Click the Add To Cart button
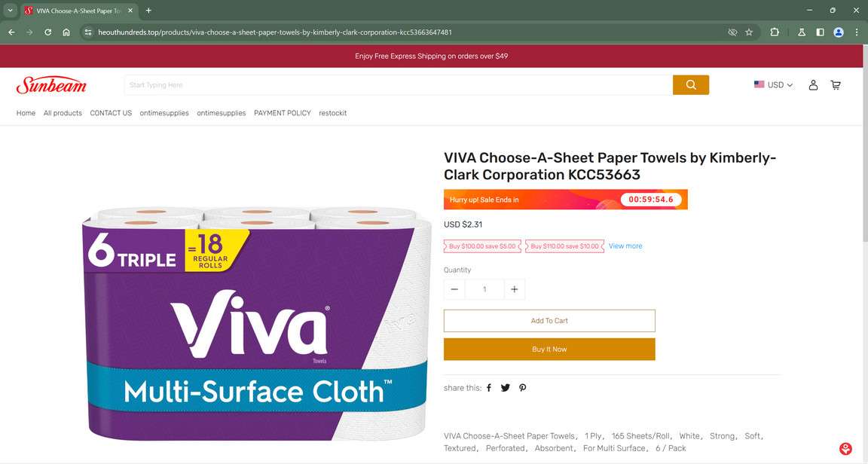868x464 pixels. tap(549, 321)
